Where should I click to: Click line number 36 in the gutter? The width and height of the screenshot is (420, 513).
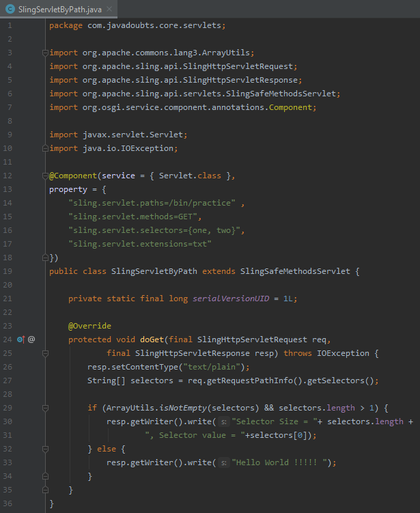tap(8, 504)
